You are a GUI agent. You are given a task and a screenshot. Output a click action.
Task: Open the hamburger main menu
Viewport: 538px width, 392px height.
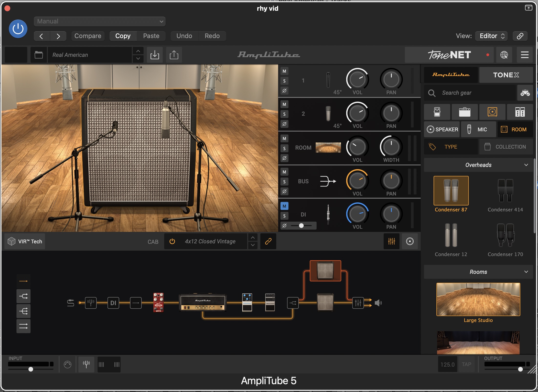click(525, 55)
